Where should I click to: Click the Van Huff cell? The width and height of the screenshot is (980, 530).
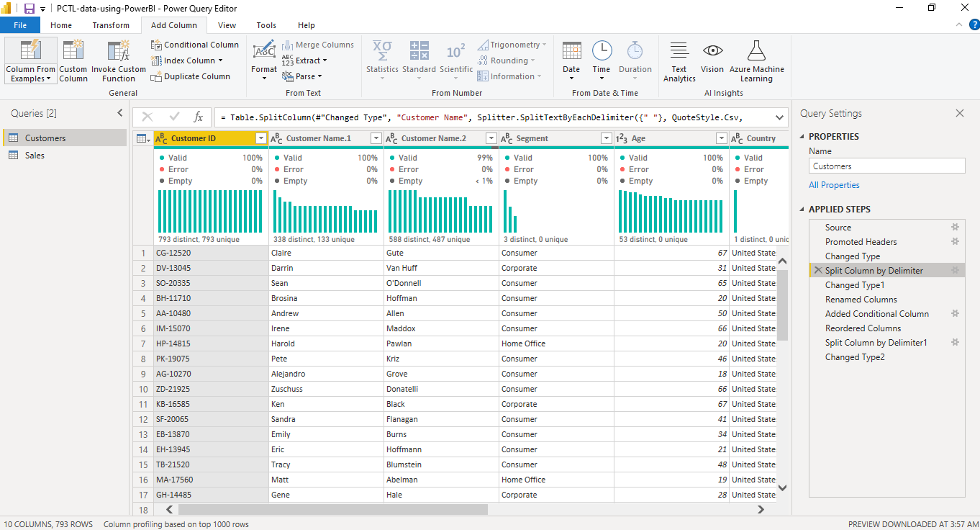point(441,268)
